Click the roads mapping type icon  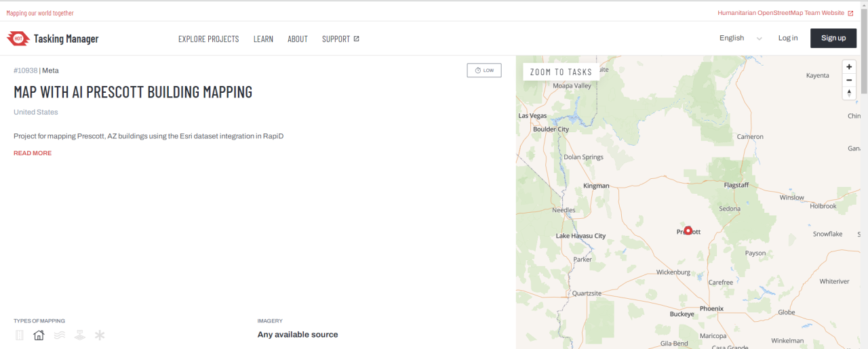pyautogui.click(x=19, y=335)
